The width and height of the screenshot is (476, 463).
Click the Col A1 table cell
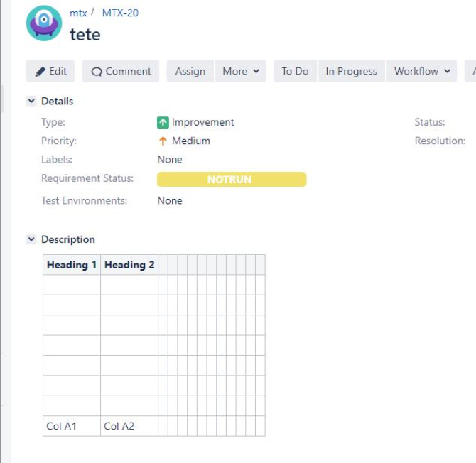pos(62,426)
